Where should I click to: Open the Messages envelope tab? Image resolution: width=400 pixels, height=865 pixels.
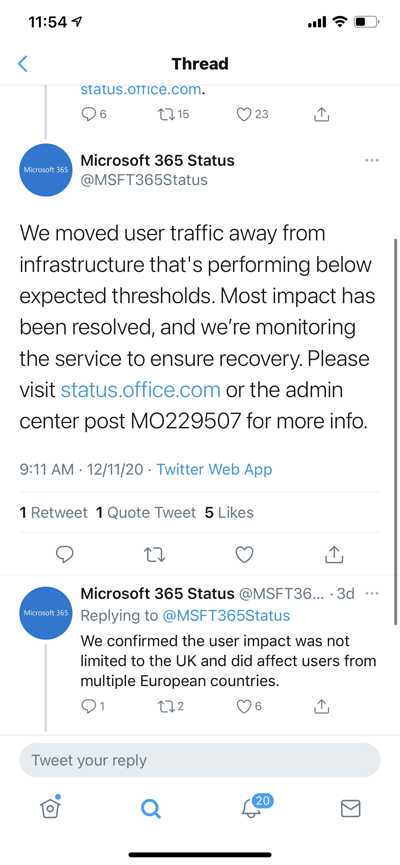(x=350, y=809)
